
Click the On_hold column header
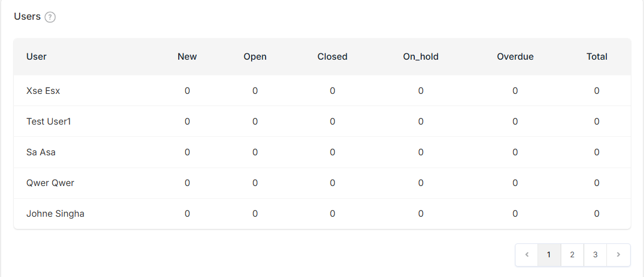tap(421, 57)
